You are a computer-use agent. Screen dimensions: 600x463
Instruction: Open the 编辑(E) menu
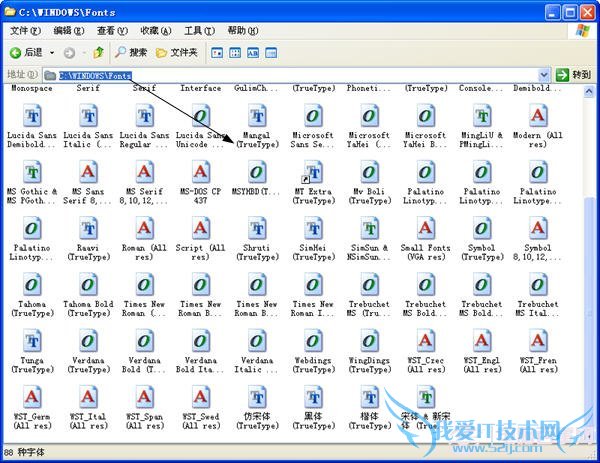point(69,31)
